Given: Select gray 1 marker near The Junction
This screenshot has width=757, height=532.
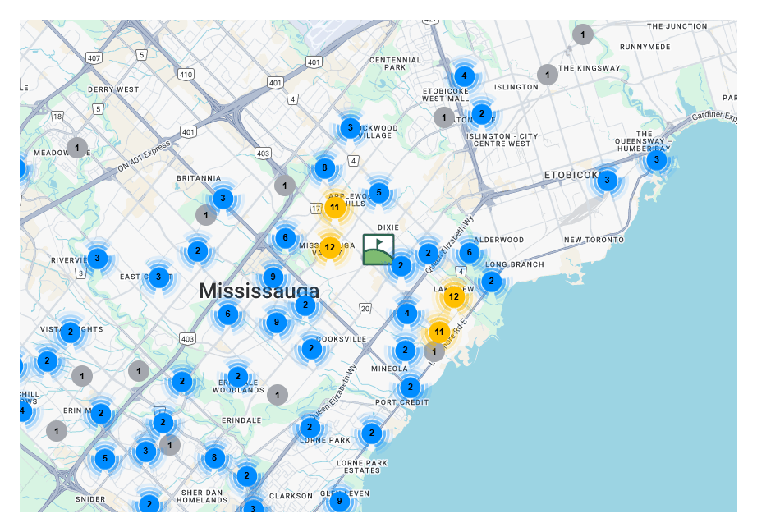Looking at the screenshot, I should click(x=583, y=34).
